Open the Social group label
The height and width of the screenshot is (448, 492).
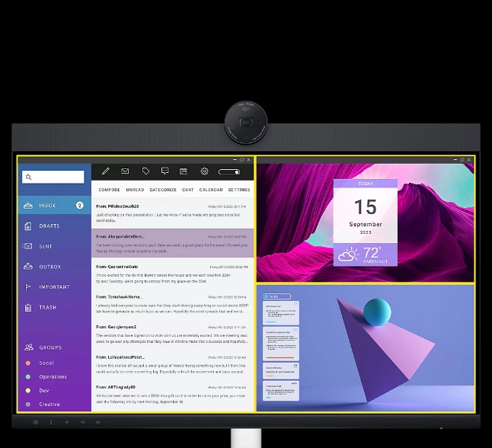pos(46,363)
